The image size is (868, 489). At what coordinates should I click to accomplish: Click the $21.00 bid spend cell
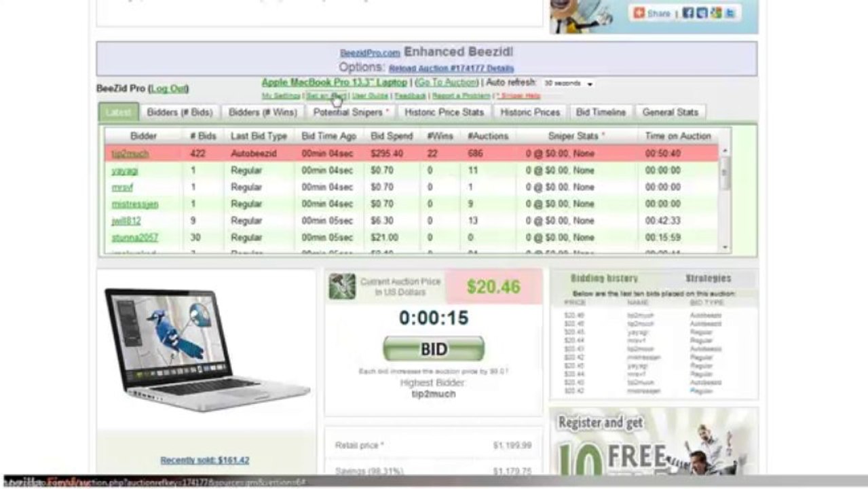point(385,238)
